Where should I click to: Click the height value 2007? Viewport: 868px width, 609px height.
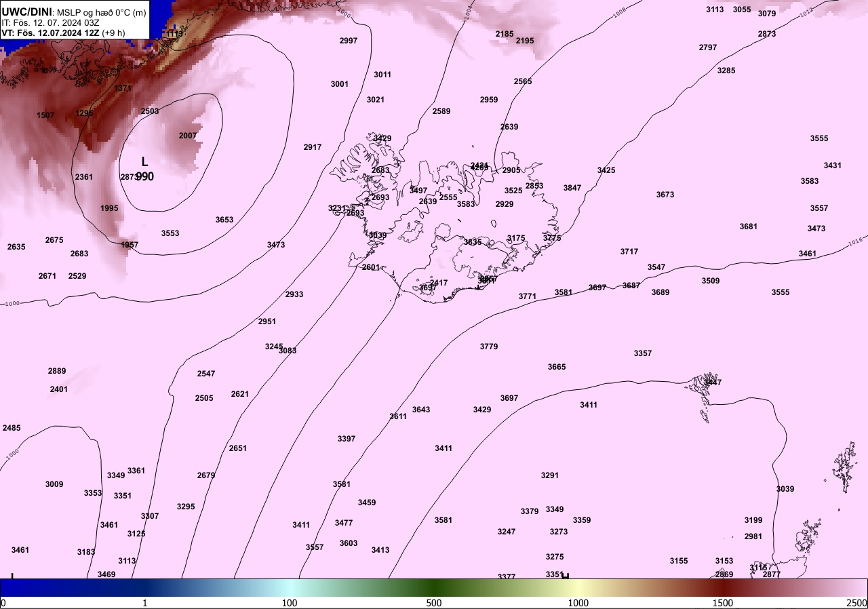click(x=188, y=136)
